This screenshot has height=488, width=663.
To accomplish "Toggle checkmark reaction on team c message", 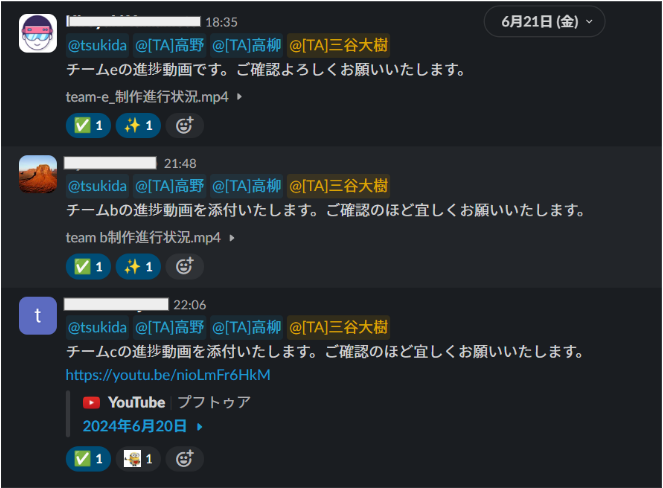I will pyautogui.click(x=88, y=459).
